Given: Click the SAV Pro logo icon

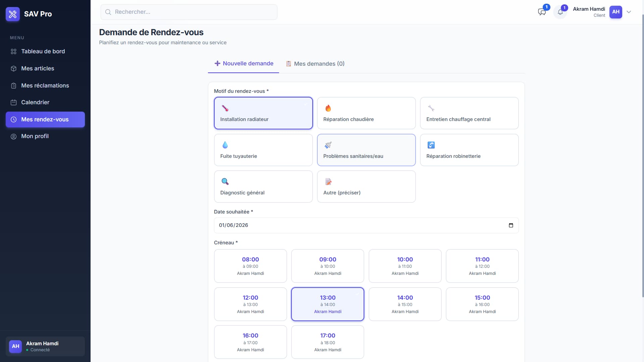Looking at the screenshot, I should (13, 14).
